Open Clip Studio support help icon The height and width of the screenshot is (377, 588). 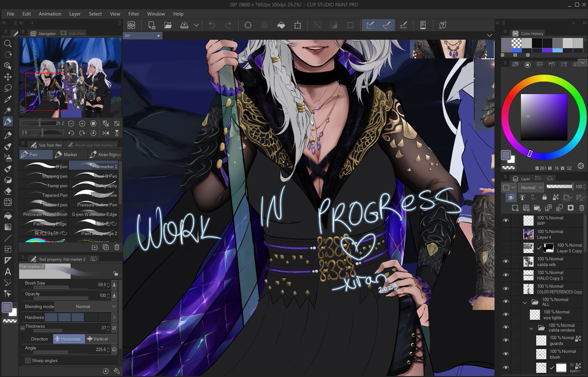(442, 25)
